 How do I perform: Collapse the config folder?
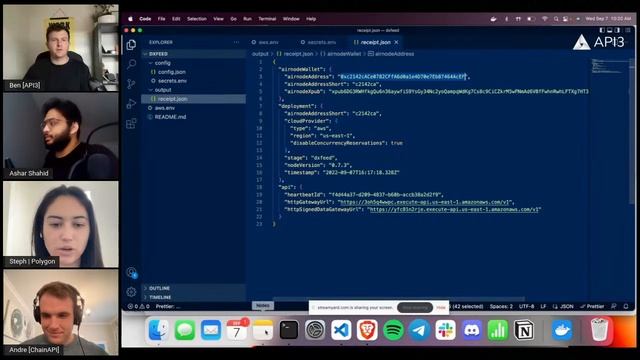193,63
